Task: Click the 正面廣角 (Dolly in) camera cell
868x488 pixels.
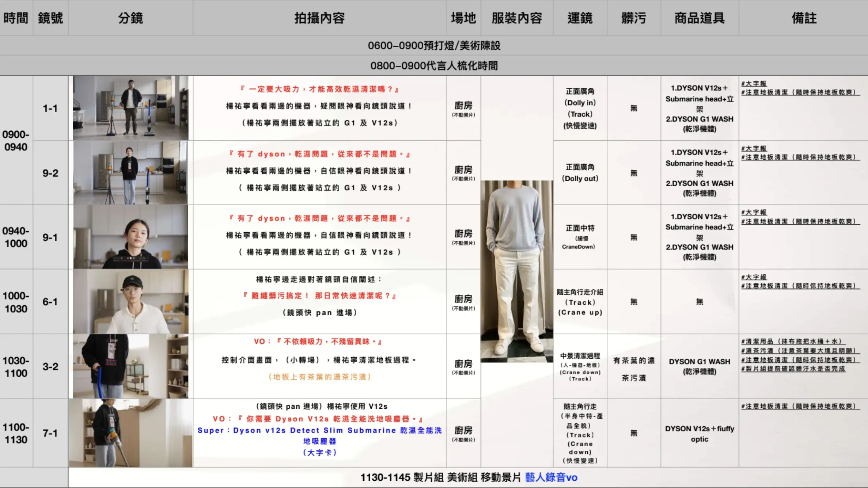Action: [580, 108]
